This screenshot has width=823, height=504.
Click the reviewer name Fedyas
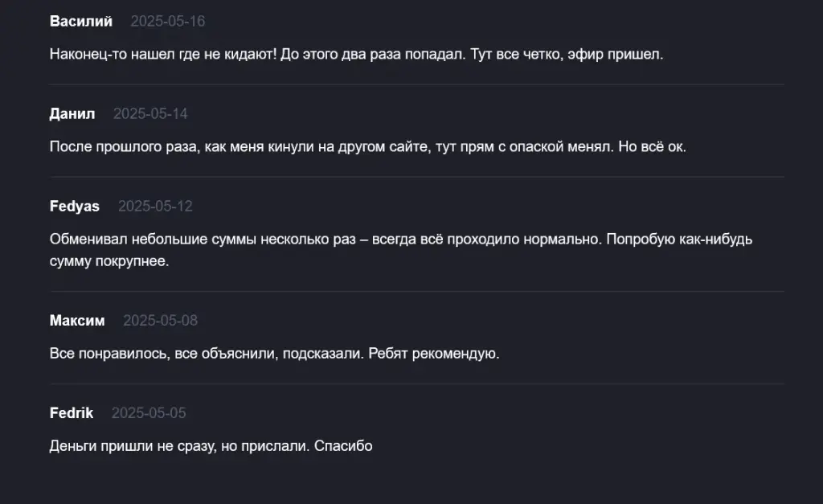pos(75,206)
